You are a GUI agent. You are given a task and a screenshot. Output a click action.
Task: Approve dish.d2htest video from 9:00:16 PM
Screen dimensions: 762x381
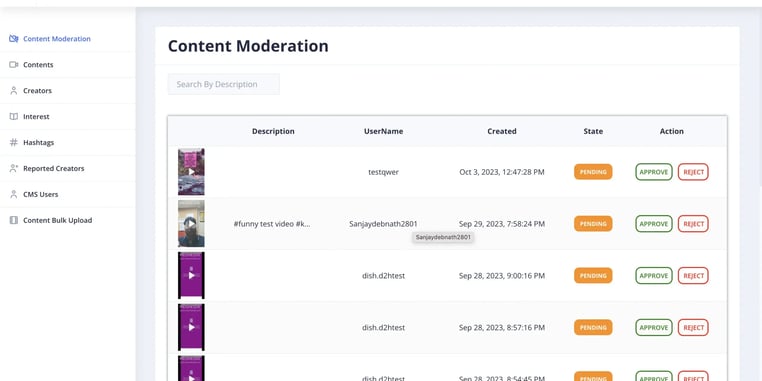[x=654, y=276]
